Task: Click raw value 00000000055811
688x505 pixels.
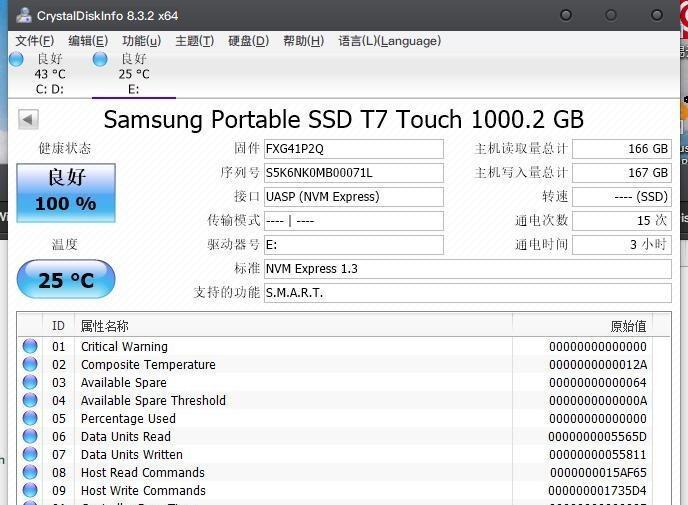Action: [x=598, y=455]
